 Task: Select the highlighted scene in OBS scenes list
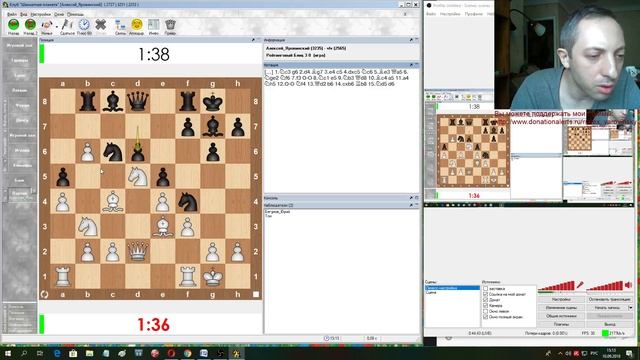click(x=452, y=288)
